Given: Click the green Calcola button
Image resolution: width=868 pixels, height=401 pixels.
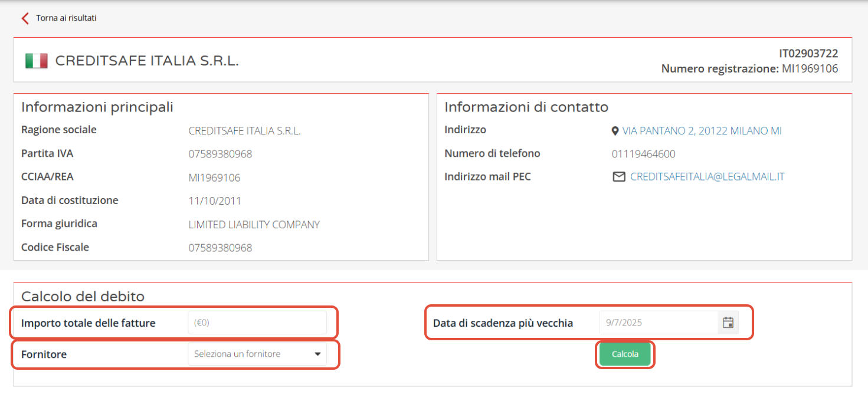Looking at the screenshot, I should coord(625,354).
